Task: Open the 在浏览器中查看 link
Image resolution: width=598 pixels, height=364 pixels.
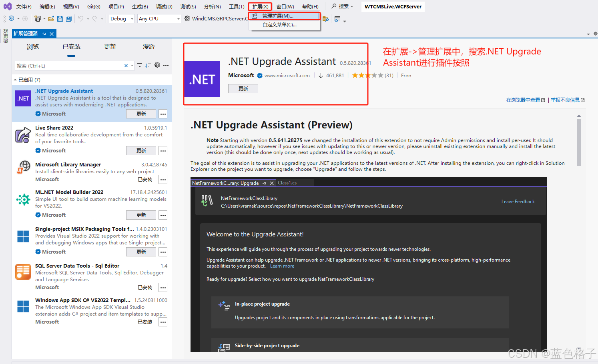Action: 525,100
